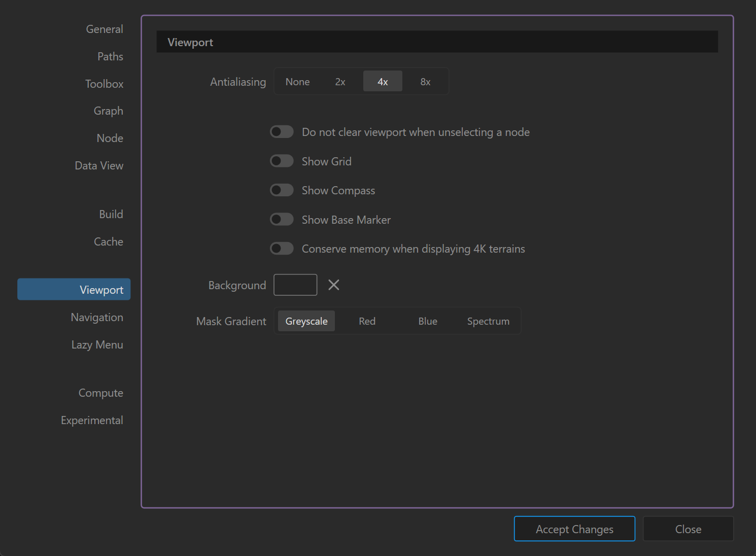Open the Data View settings

tap(99, 166)
